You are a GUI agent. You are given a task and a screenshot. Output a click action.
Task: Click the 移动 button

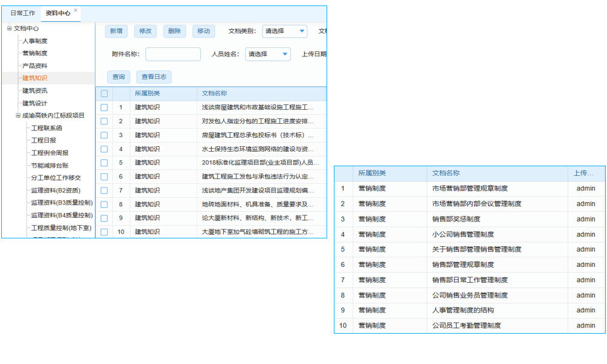pyautogui.click(x=203, y=31)
